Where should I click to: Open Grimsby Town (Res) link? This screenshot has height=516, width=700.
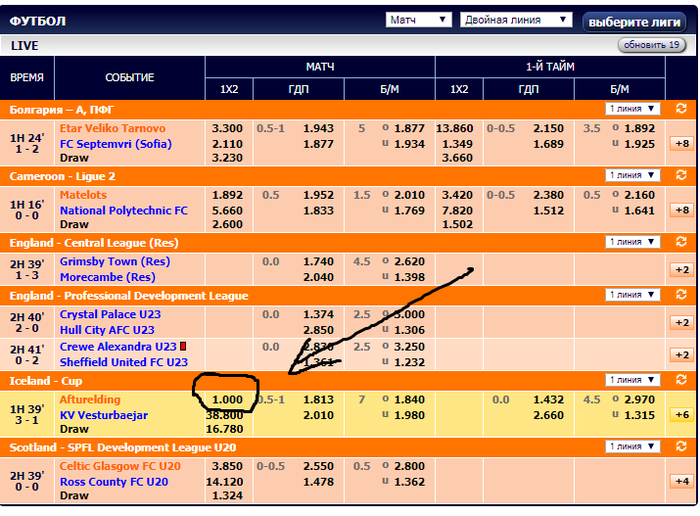pyautogui.click(x=115, y=262)
